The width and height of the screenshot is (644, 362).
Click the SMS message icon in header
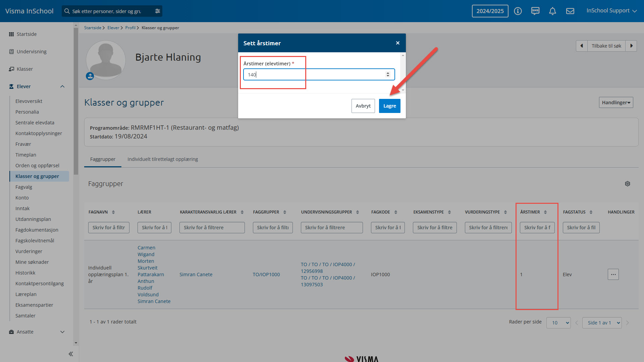pyautogui.click(x=535, y=11)
